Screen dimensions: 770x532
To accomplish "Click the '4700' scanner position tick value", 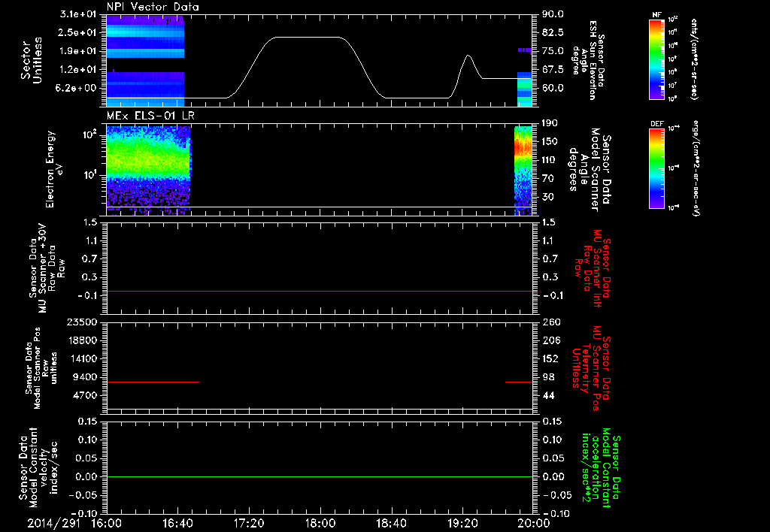I will pyautogui.click(x=86, y=395).
